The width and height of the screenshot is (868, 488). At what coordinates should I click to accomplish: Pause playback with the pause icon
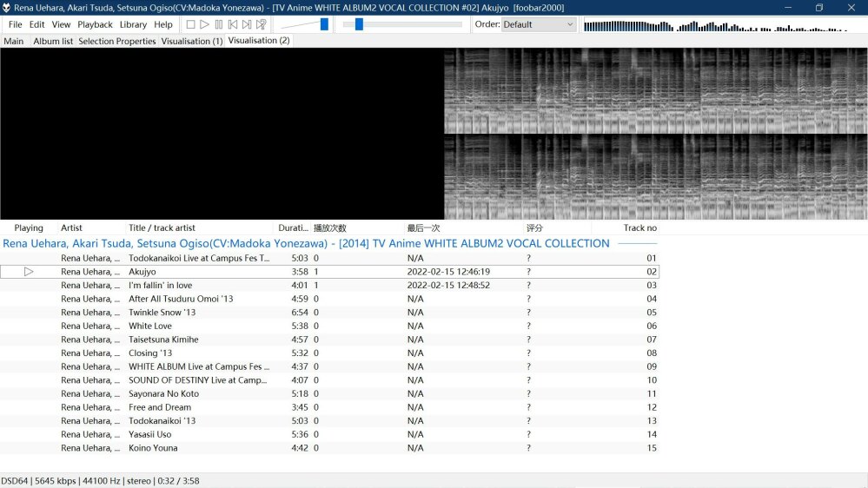[219, 24]
